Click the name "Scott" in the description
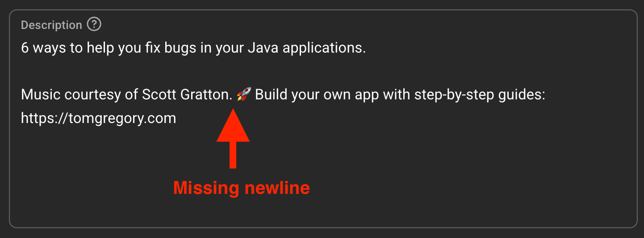 point(157,95)
